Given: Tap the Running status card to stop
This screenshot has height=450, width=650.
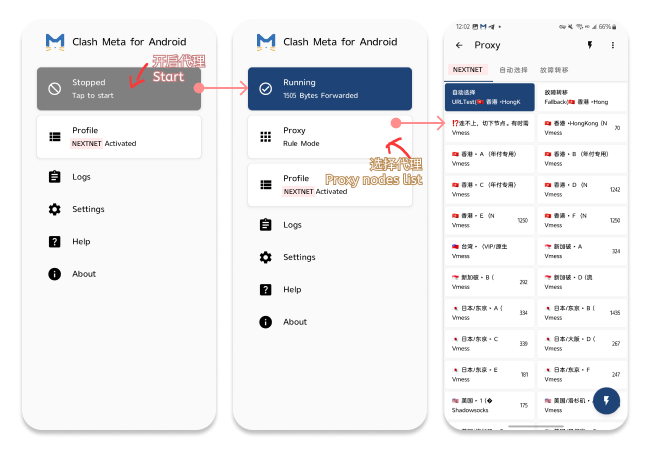Looking at the screenshot, I should [x=328, y=89].
